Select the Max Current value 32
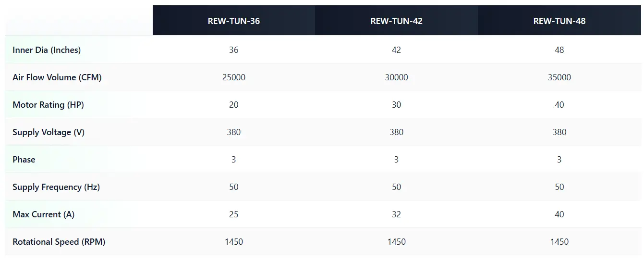644x263 pixels. coord(396,214)
